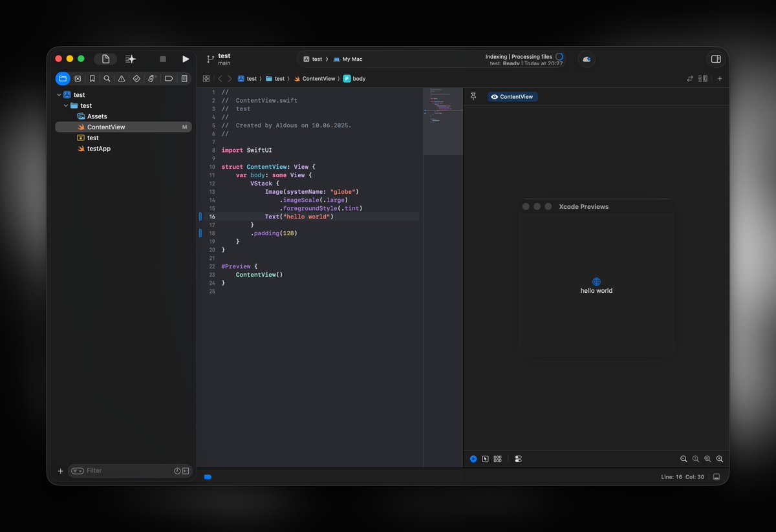
Task: Click the Run play button
Action: point(186,59)
